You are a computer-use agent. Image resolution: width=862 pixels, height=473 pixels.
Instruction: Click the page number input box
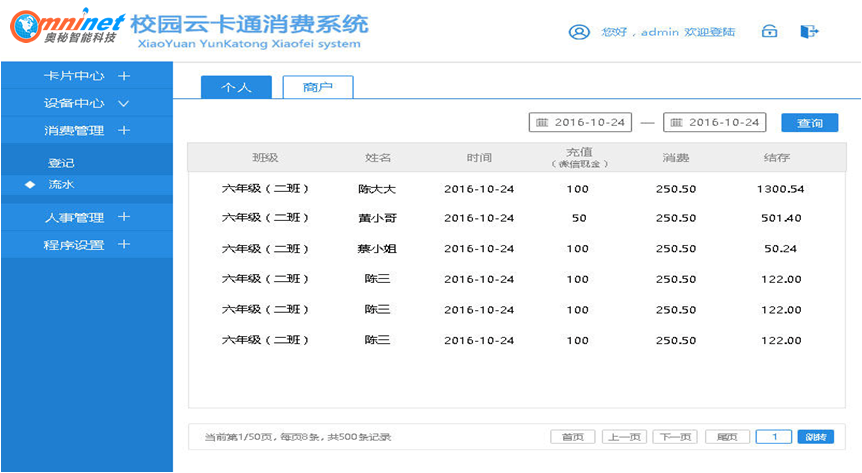[x=773, y=437]
